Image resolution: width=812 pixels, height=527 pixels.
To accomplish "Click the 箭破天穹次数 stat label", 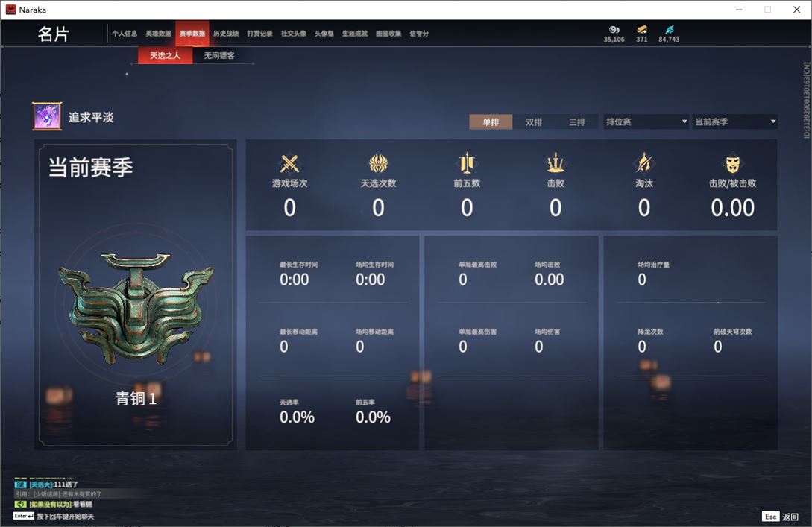I will (x=732, y=332).
